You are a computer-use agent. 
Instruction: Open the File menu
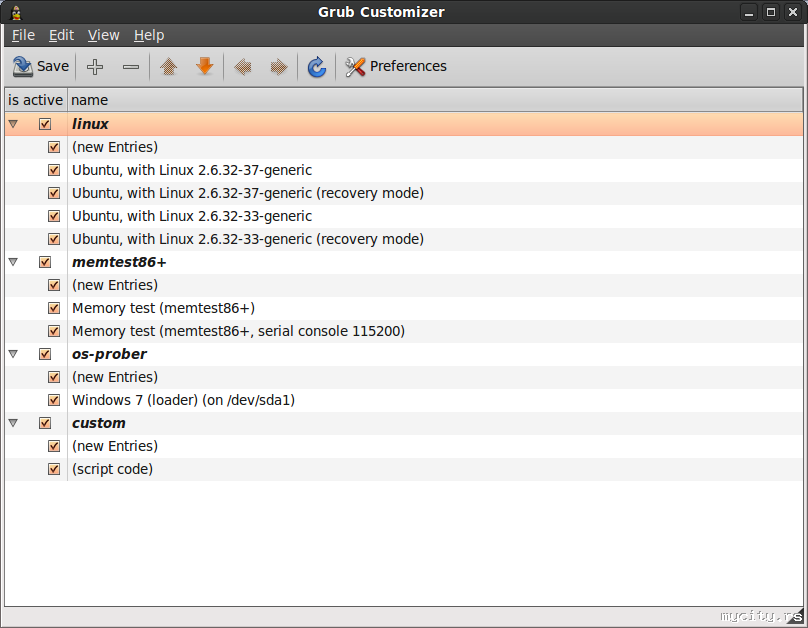tap(23, 35)
